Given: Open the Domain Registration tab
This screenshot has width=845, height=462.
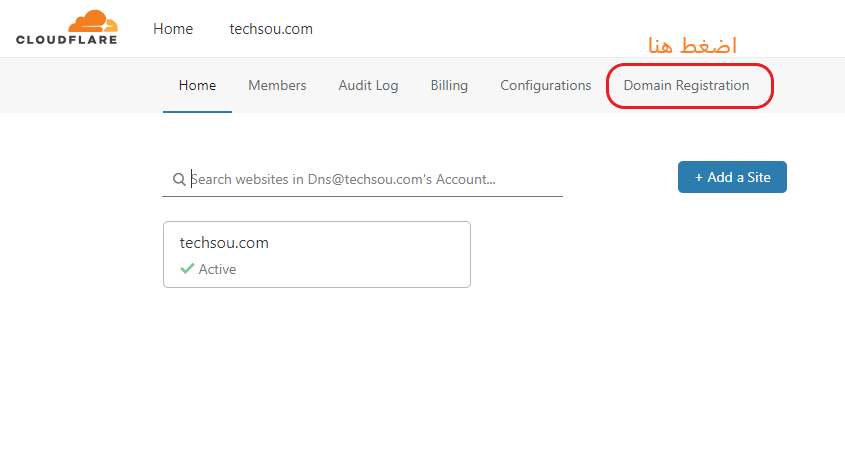Looking at the screenshot, I should point(686,85).
